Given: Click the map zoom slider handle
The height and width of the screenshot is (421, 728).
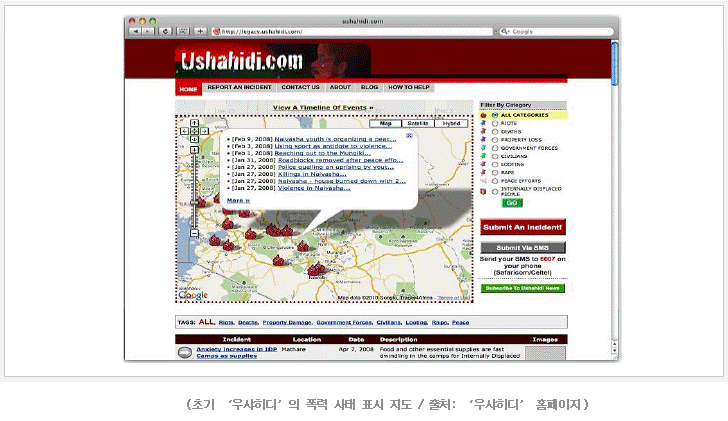Looking at the screenshot, I should (195, 203).
